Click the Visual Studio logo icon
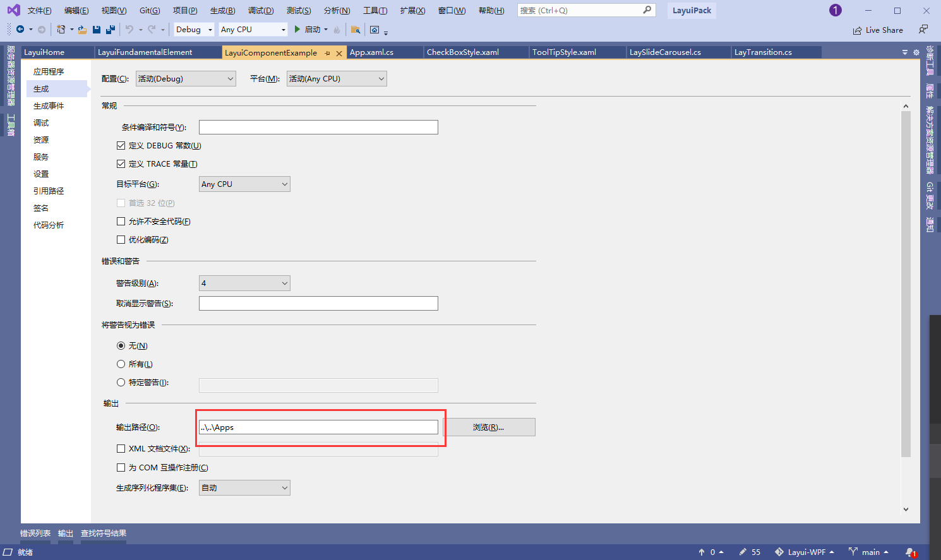This screenshot has width=941, height=560. [13, 10]
